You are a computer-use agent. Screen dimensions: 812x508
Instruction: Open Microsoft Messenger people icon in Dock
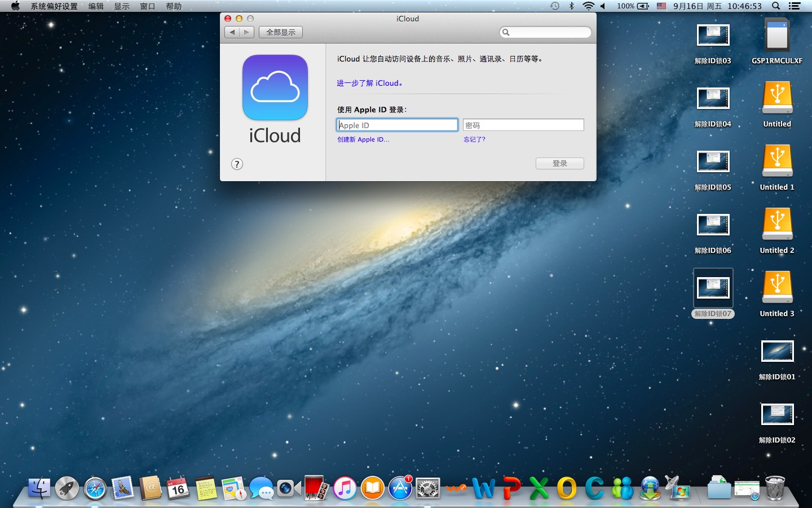pos(623,488)
